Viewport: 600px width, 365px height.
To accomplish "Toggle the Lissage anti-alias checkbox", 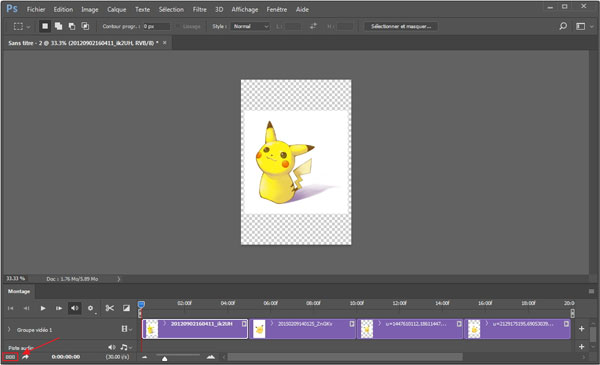I will 178,26.
